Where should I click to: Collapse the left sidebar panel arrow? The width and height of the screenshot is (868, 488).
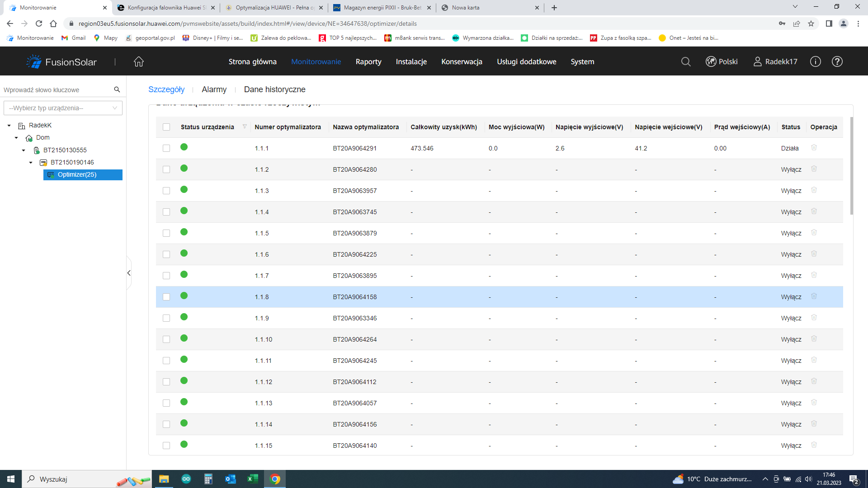[129, 273]
